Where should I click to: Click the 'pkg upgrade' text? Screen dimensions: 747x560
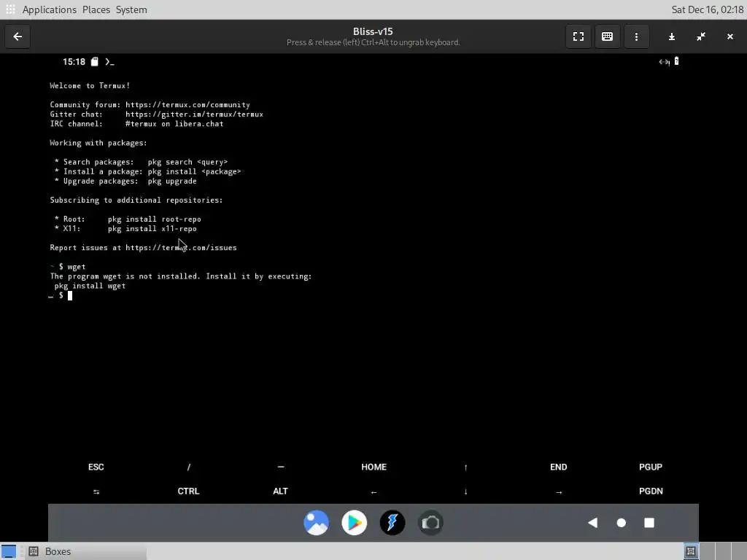point(172,181)
